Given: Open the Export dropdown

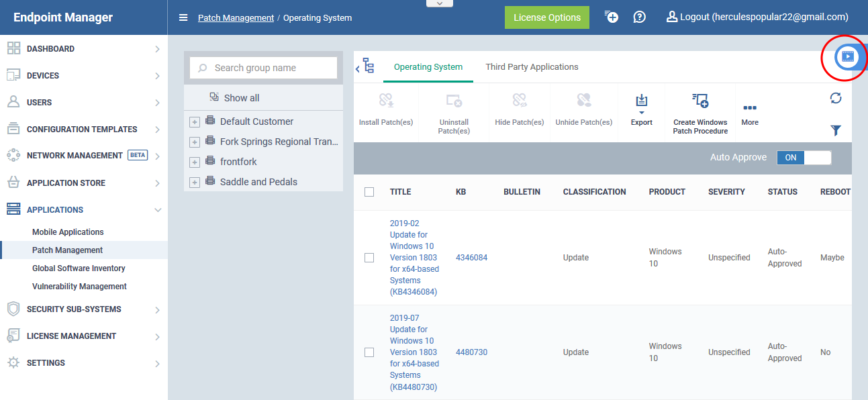Looking at the screenshot, I should (x=642, y=109).
